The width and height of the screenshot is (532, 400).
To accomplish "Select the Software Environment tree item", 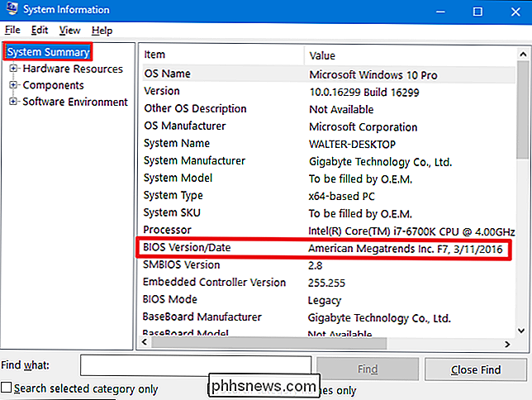I will click(x=75, y=102).
